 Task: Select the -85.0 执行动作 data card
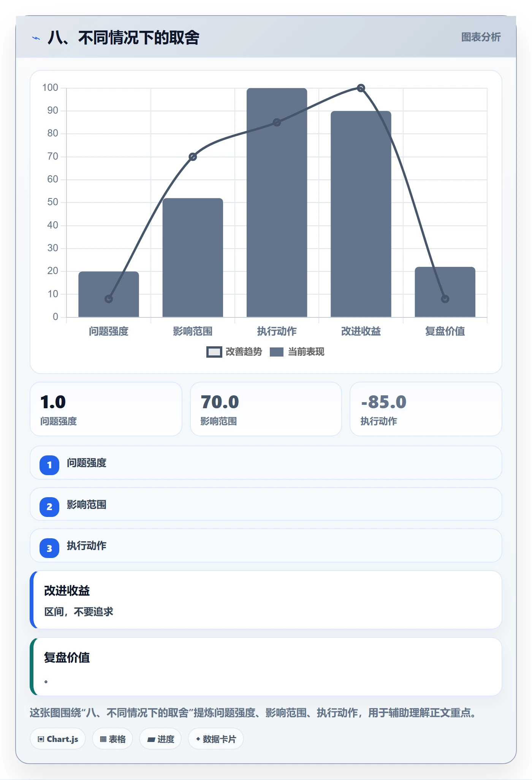[426, 409]
